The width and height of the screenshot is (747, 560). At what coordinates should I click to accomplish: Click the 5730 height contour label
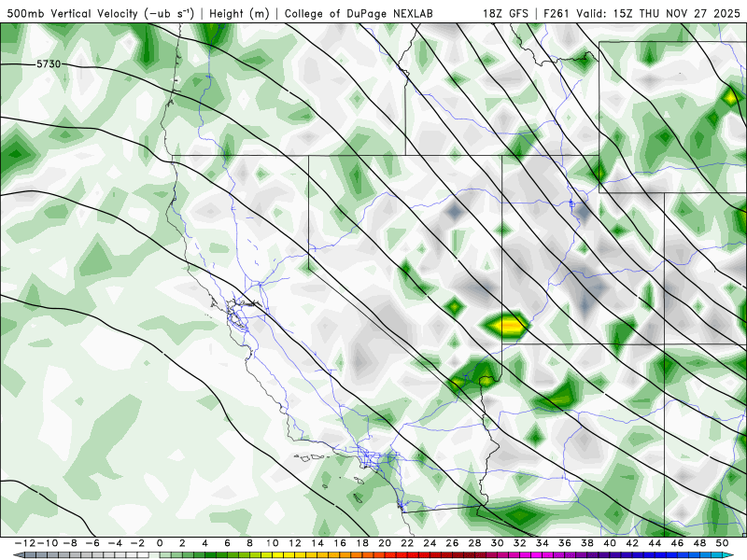[x=49, y=63]
